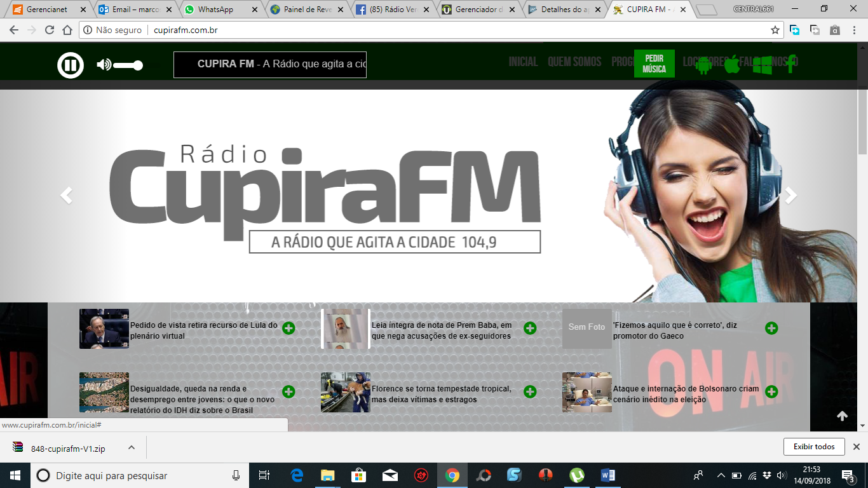Open a new browser tab
The image size is (868, 488).
pyautogui.click(x=706, y=10)
